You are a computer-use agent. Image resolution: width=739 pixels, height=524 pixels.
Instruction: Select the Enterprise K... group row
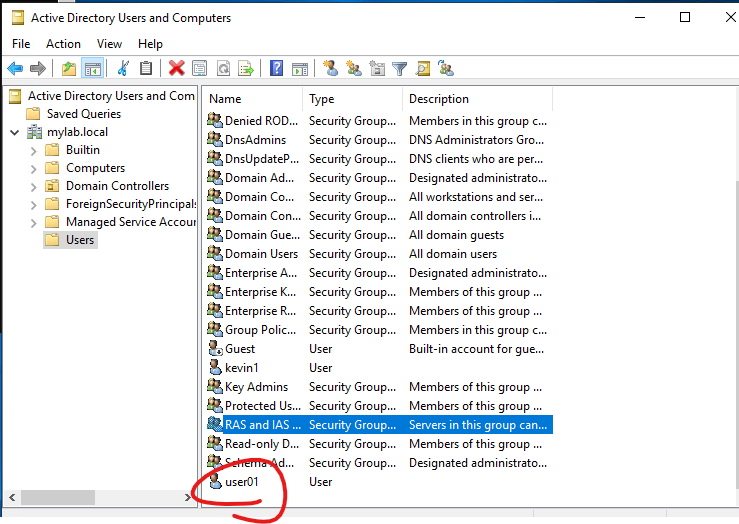[380, 292]
